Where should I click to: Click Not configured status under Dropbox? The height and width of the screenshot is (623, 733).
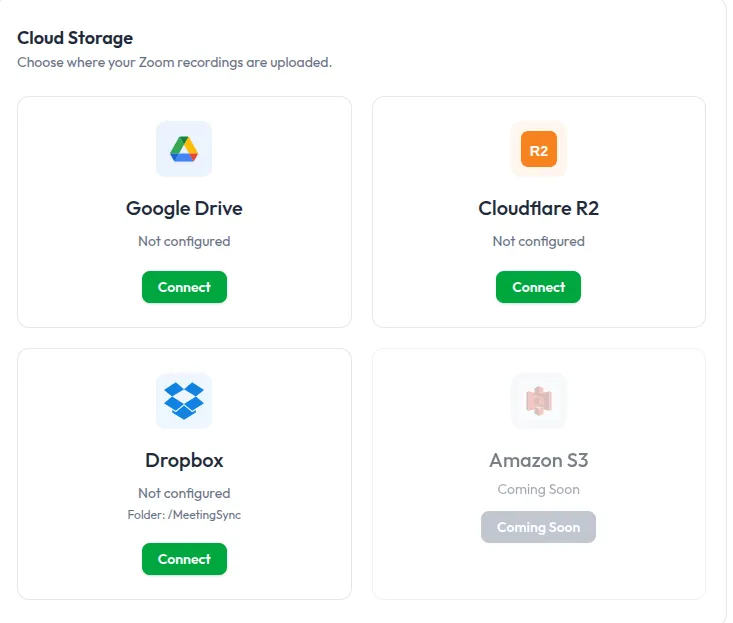click(x=184, y=494)
